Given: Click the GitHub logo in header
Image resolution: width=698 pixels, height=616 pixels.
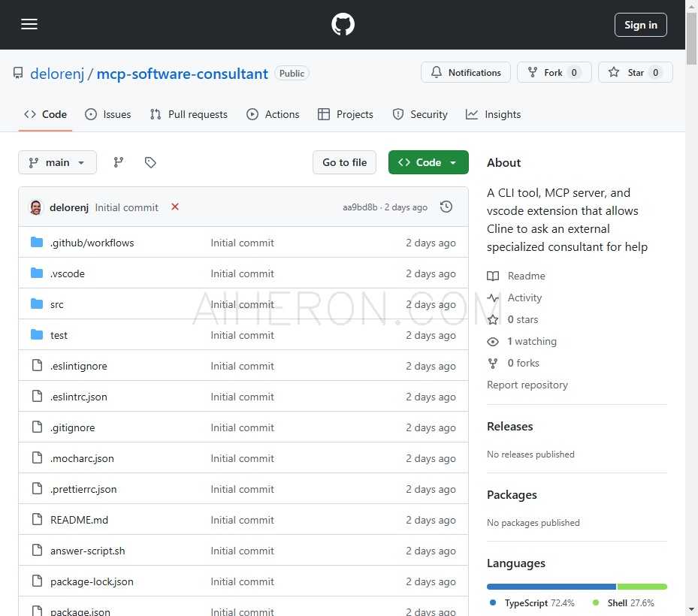Looking at the screenshot, I should 343,25.
